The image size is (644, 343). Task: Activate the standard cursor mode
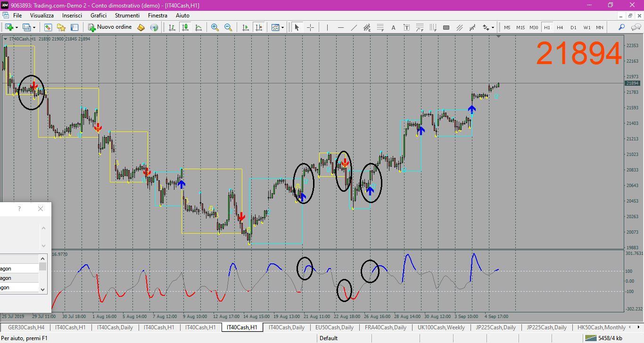point(297,27)
